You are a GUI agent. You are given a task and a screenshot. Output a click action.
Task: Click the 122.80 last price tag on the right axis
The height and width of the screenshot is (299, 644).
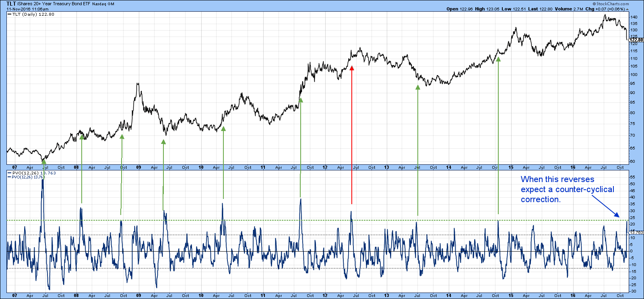click(x=636, y=40)
